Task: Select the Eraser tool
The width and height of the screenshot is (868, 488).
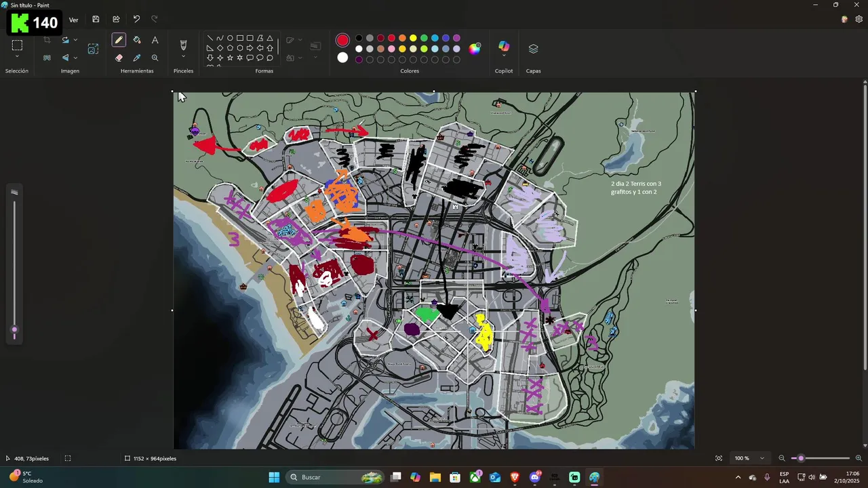Action: (x=119, y=58)
